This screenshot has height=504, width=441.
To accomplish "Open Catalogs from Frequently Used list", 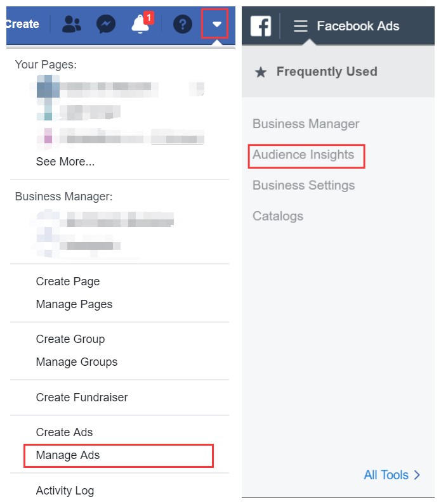I will tap(278, 216).
